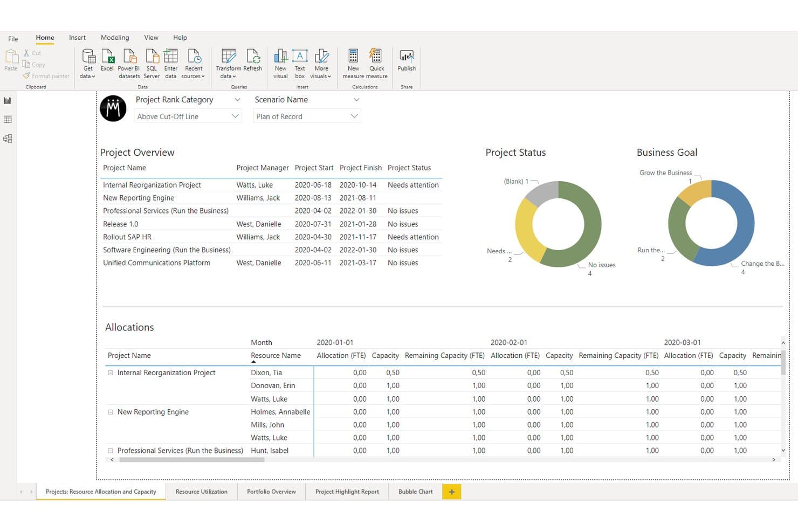Click the Copy command

tap(34, 65)
